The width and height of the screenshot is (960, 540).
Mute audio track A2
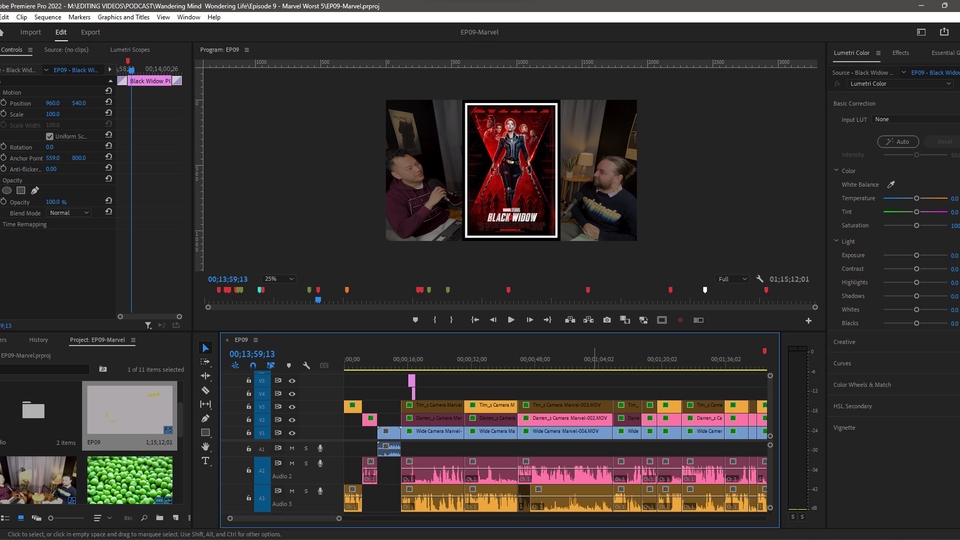tap(292, 463)
